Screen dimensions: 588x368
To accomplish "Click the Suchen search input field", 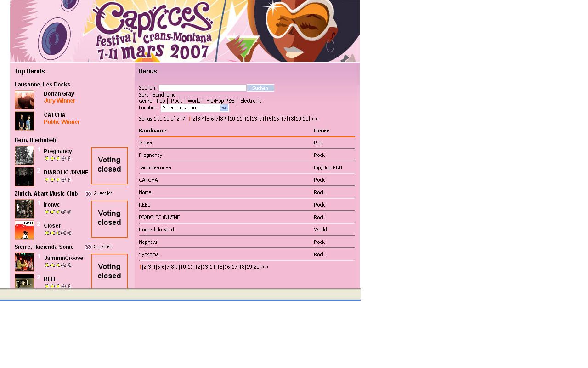I will pyautogui.click(x=203, y=88).
